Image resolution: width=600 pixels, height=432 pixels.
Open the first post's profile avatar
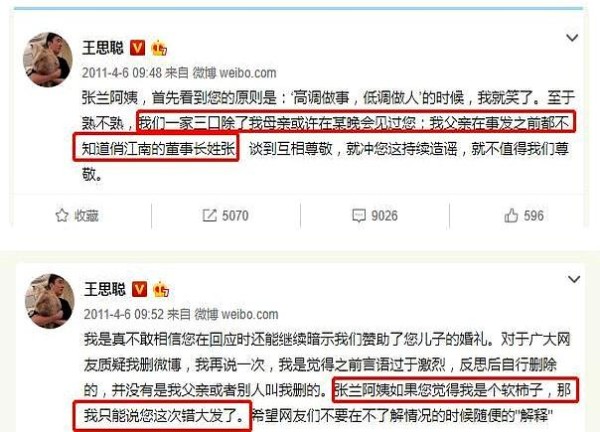coord(48,59)
